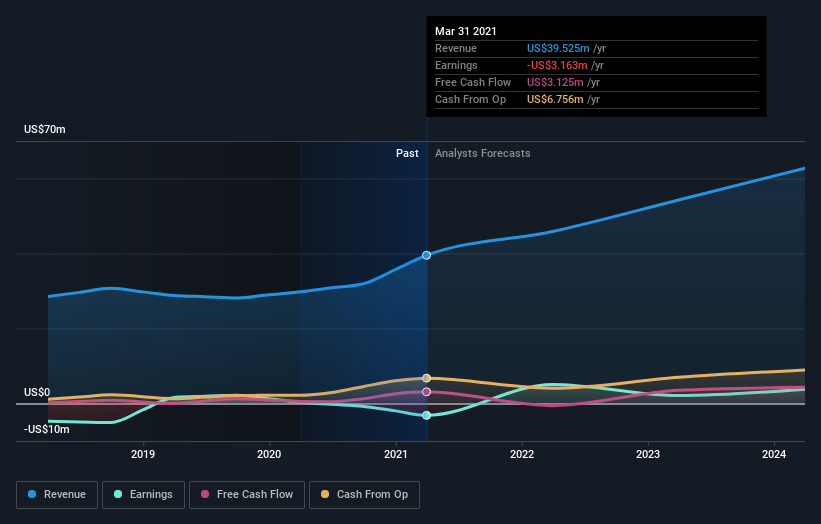Click the US$39.525m revenue value

[558, 48]
